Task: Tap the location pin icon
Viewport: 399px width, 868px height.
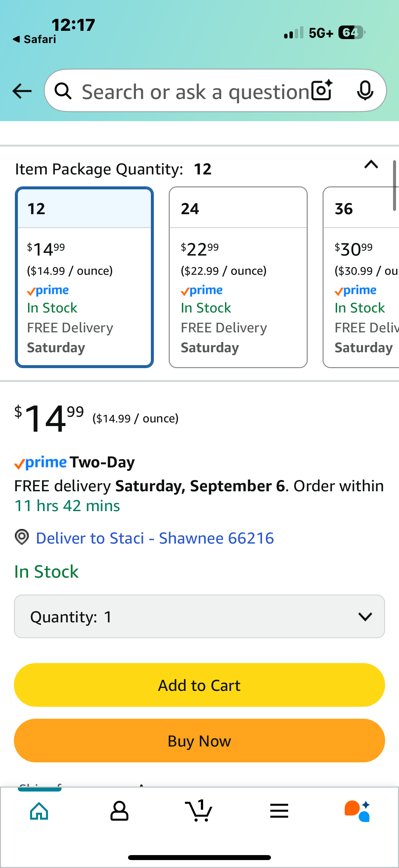Action: [22, 537]
